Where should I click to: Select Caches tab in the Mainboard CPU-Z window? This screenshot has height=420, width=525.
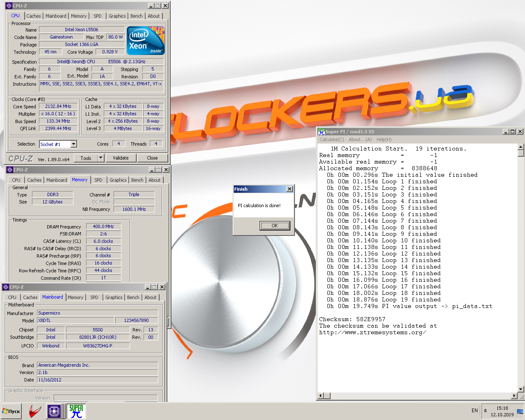30,297
